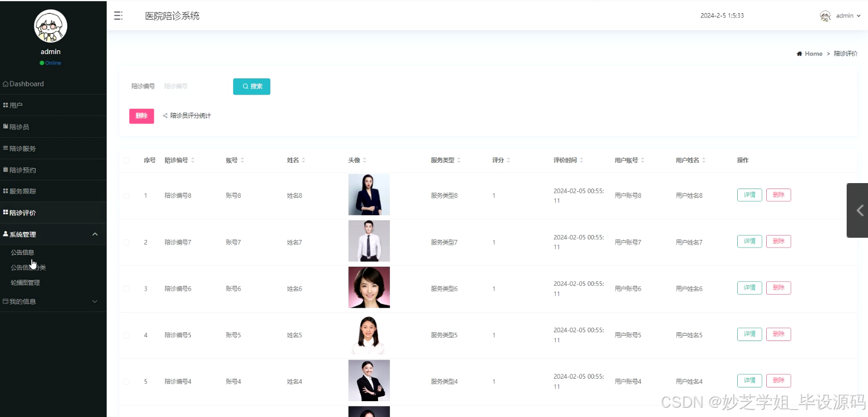
Task: Open the admin user dropdown arrow
Action: (x=859, y=16)
